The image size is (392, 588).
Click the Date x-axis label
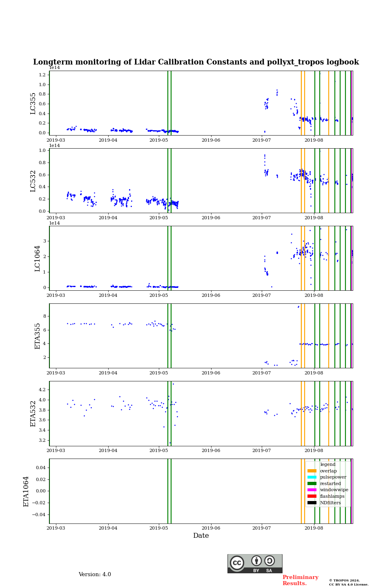pyautogui.click(x=201, y=536)
